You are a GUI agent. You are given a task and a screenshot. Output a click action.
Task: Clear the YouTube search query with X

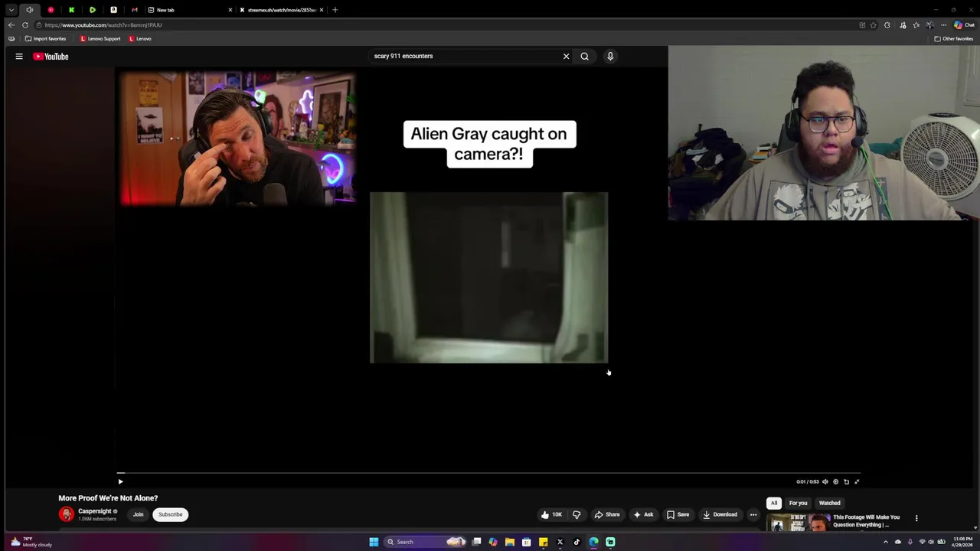click(567, 56)
